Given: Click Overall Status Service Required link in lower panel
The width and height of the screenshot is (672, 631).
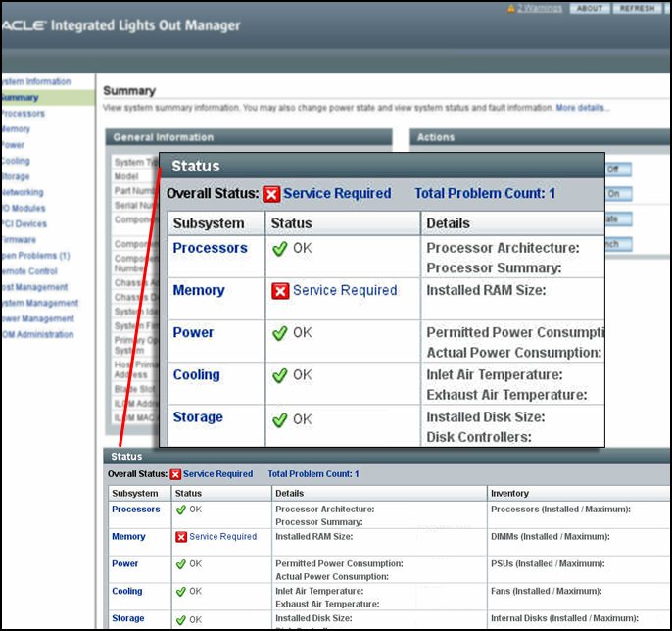Looking at the screenshot, I should [x=217, y=474].
